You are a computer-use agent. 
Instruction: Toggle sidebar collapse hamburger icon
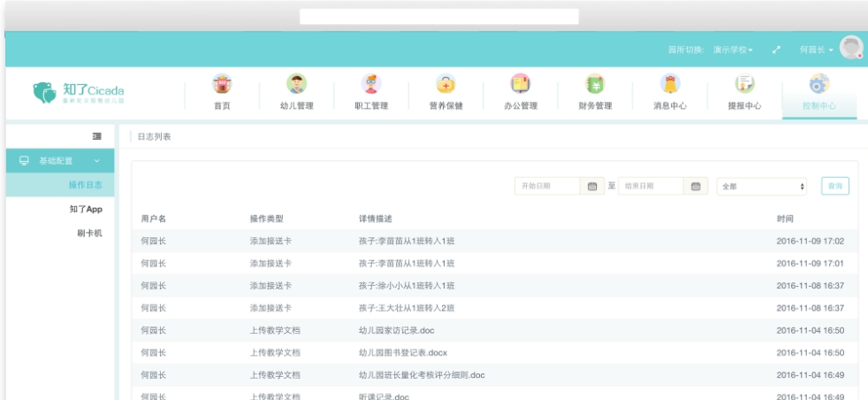pyautogui.click(x=97, y=136)
